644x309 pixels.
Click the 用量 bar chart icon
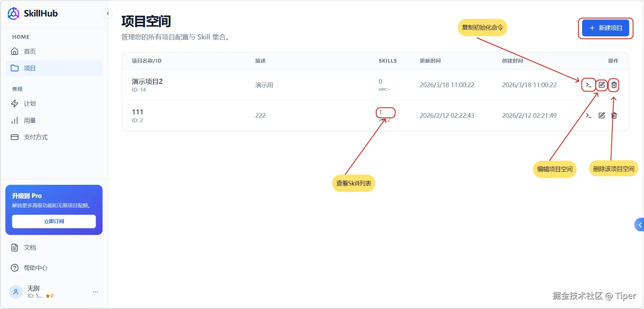click(14, 120)
